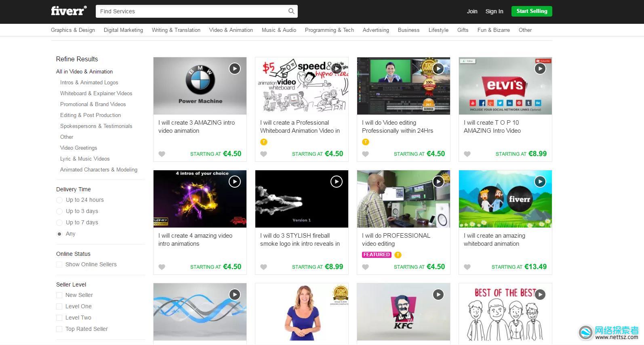Select Up to 3 days delivery
This screenshot has width=644, height=345.
[59, 211]
